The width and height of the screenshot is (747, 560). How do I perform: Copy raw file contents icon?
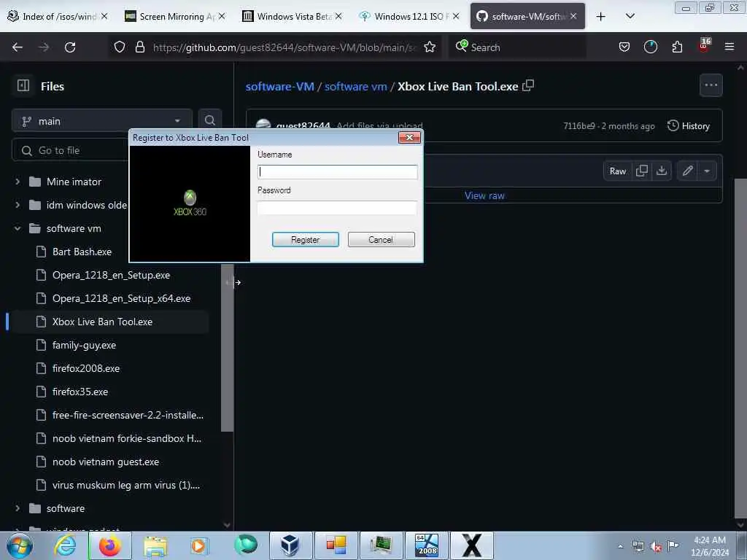click(642, 171)
